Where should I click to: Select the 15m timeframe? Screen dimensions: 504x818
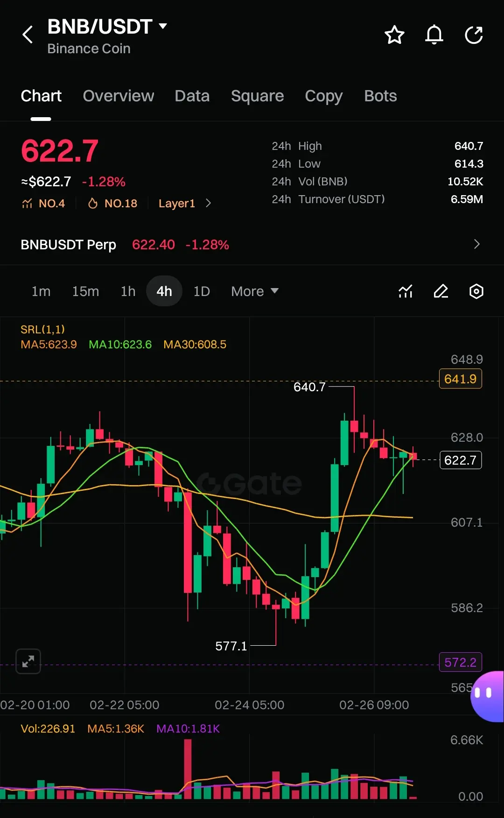[85, 291]
